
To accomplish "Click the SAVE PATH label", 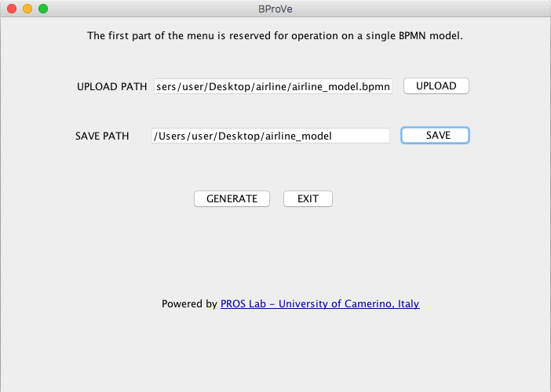I will [102, 136].
